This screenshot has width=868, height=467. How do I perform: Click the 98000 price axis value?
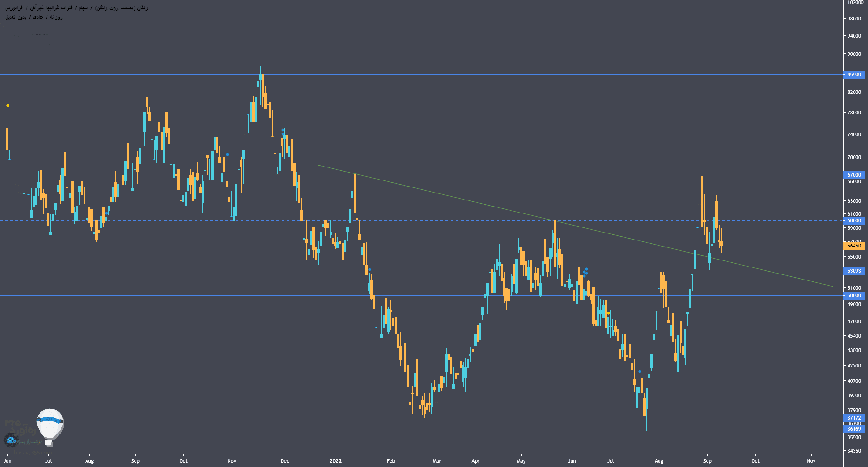[x=855, y=19]
